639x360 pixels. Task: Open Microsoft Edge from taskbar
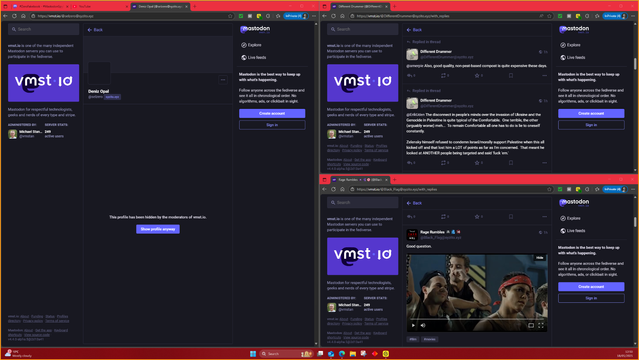(342, 353)
